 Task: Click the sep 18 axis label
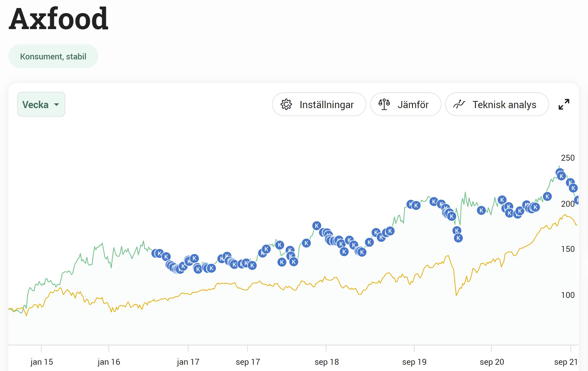click(327, 362)
